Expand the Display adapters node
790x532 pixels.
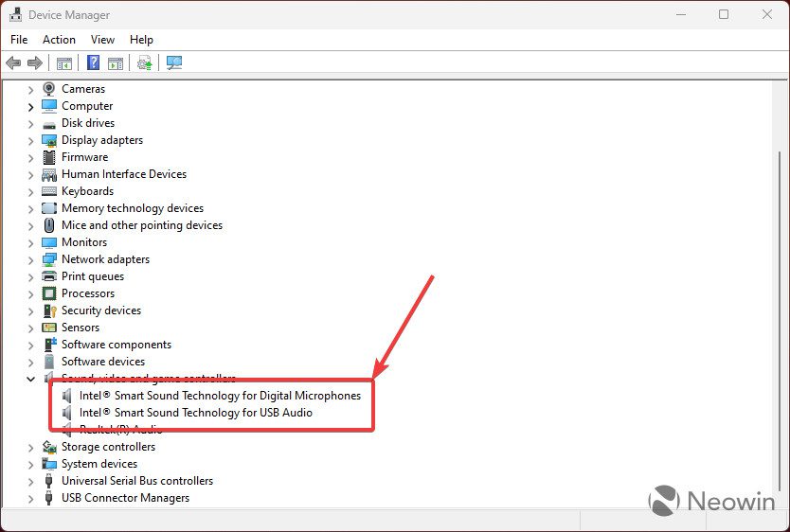click(31, 141)
